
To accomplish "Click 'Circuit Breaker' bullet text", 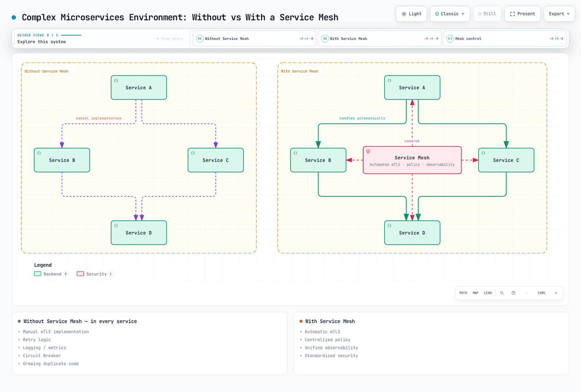I will pyautogui.click(x=42, y=356).
